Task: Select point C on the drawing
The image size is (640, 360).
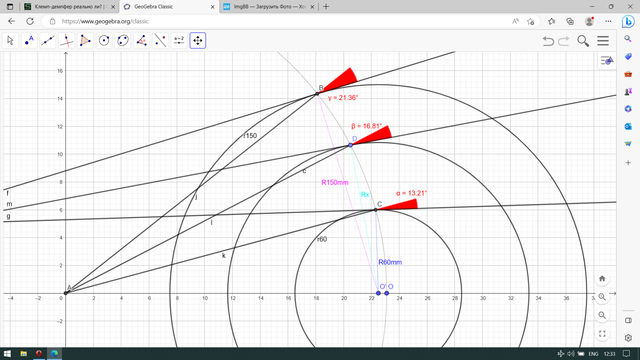Action: [376, 210]
